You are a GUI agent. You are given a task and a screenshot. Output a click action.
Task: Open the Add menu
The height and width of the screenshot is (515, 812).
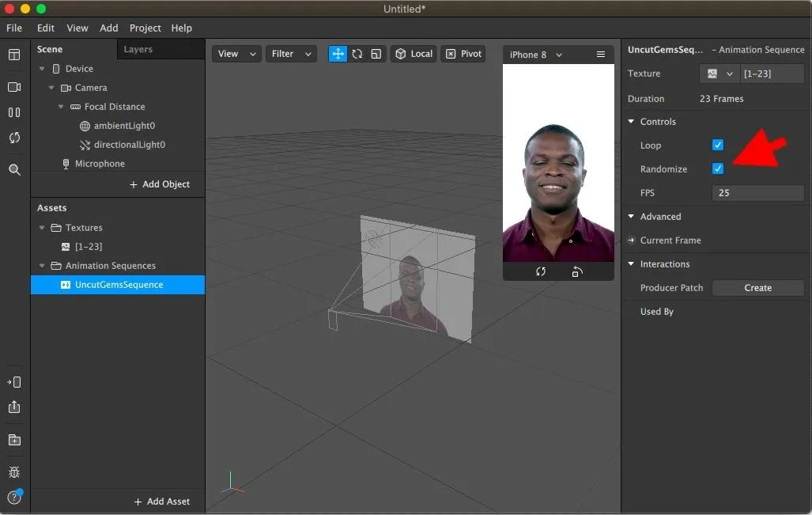(109, 28)
